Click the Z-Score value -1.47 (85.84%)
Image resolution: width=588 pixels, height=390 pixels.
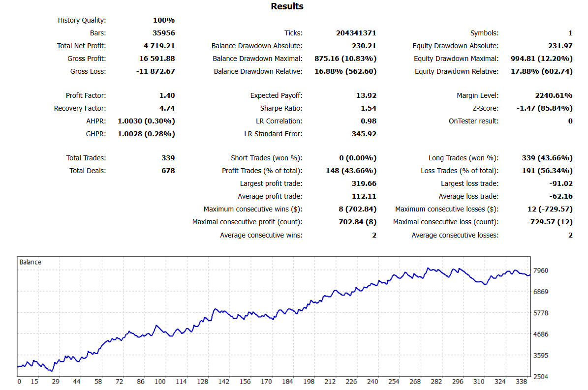tap(544, 108)
